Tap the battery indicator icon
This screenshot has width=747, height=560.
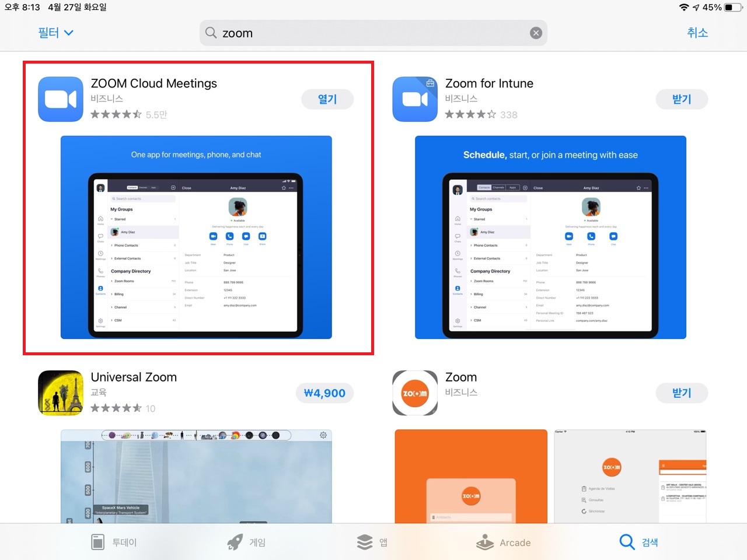[x=733, y=7]
